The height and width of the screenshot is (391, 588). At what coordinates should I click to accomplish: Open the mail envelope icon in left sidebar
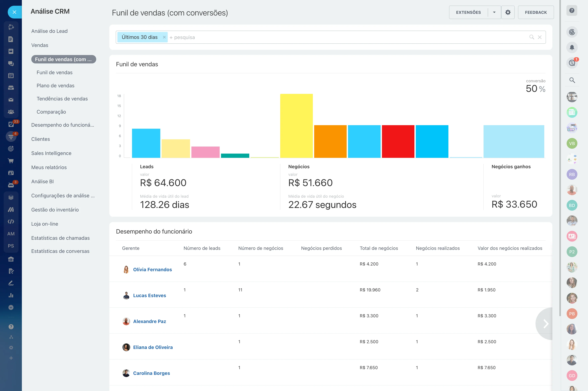pos(11,100)
